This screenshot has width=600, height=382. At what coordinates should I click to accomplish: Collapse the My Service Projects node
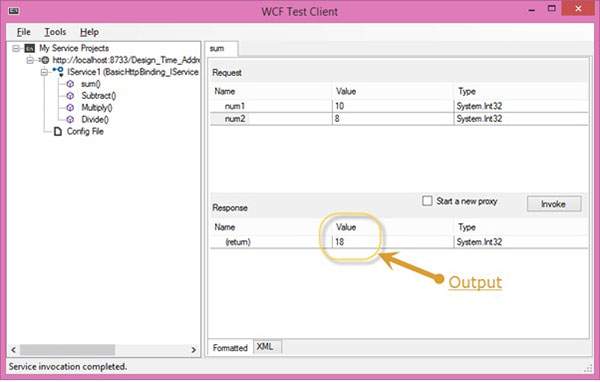point(16,48)
